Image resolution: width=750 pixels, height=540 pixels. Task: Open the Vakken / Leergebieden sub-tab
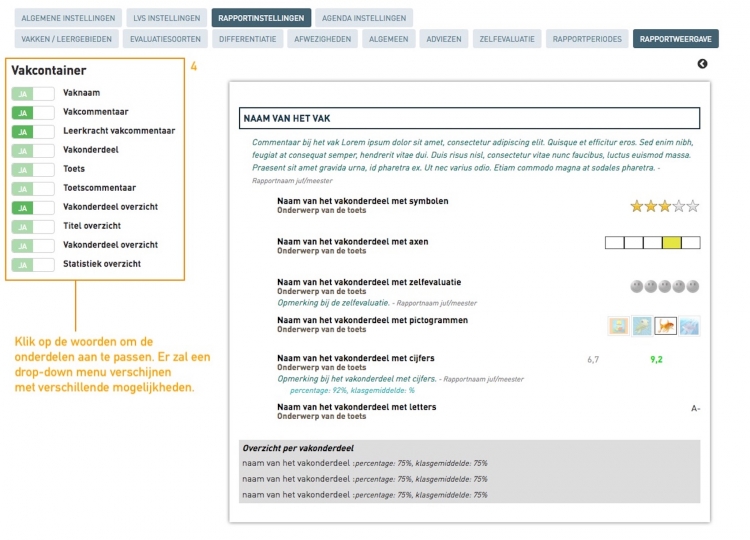[66, 39]
